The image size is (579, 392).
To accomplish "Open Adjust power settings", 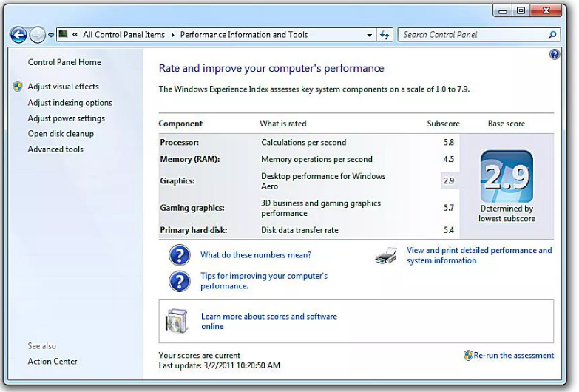I will click(66, 118).
